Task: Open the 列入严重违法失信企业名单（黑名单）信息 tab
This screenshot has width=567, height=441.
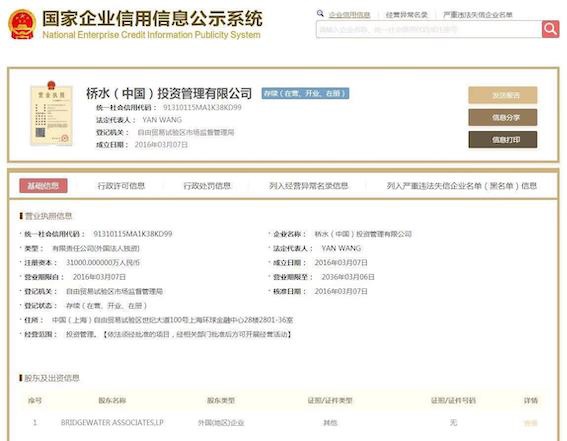Action: pyautogui.click(x=461, y=186)
